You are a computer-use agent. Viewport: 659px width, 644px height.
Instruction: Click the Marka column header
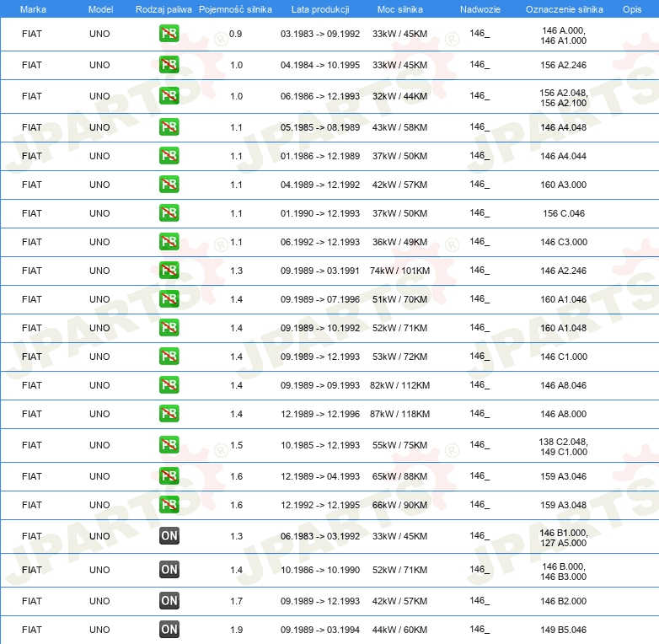pos(33,8)
